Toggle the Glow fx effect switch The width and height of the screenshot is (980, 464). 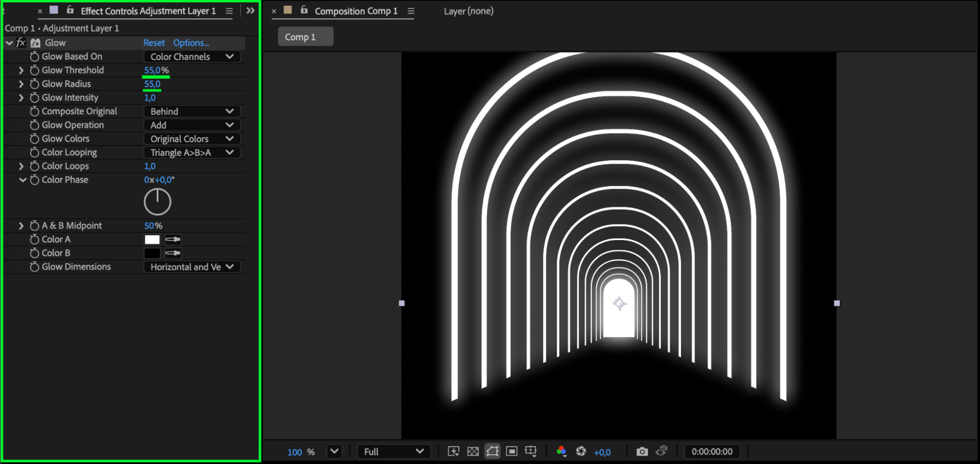pyautogui.click(x=21, y=43)
